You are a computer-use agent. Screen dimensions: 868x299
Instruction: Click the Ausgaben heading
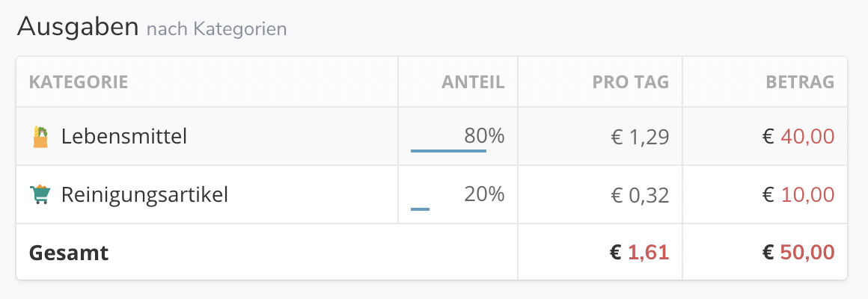[x=78, y=26]
